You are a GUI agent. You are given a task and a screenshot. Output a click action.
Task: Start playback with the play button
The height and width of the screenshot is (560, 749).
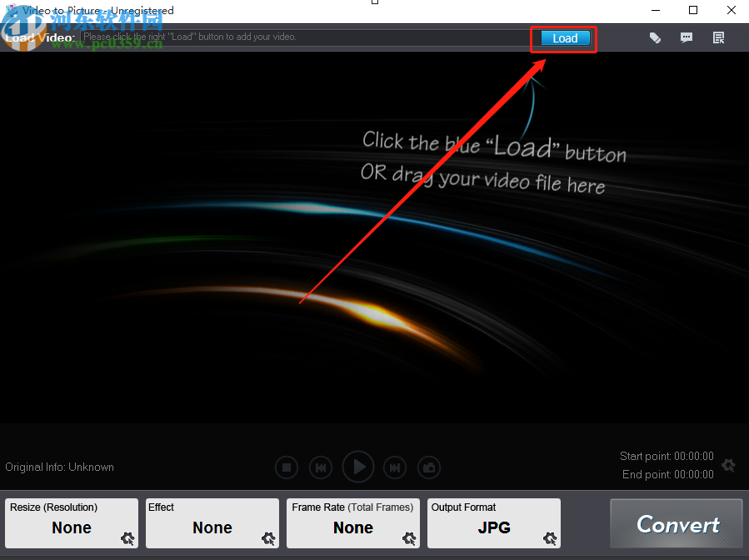coord(358,467)
